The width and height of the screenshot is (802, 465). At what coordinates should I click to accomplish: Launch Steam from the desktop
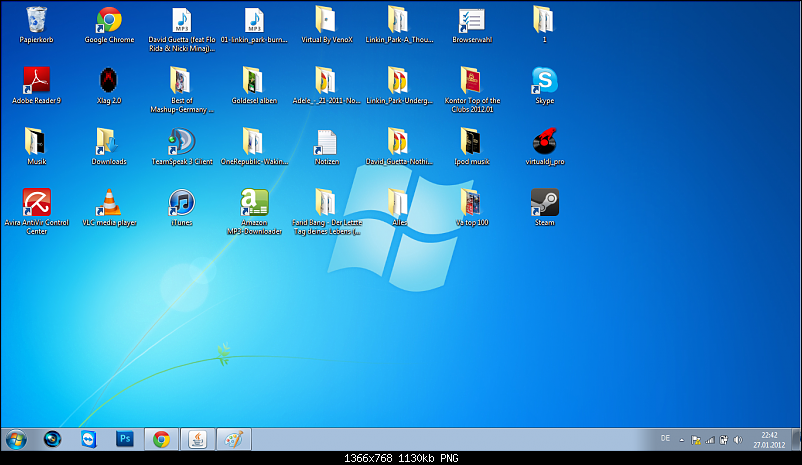pos(544,203)
